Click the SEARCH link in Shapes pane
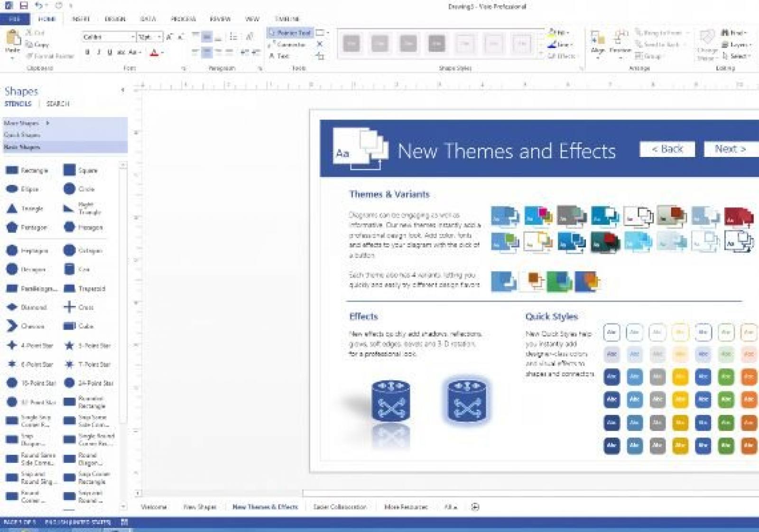The image size is (759, 532). click(x=58, y=104)
